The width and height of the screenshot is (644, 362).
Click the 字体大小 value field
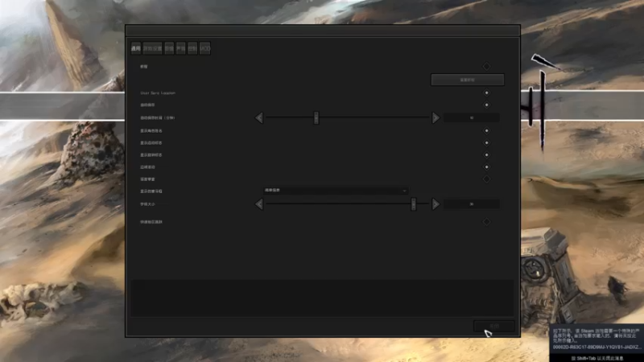[472, 204]
